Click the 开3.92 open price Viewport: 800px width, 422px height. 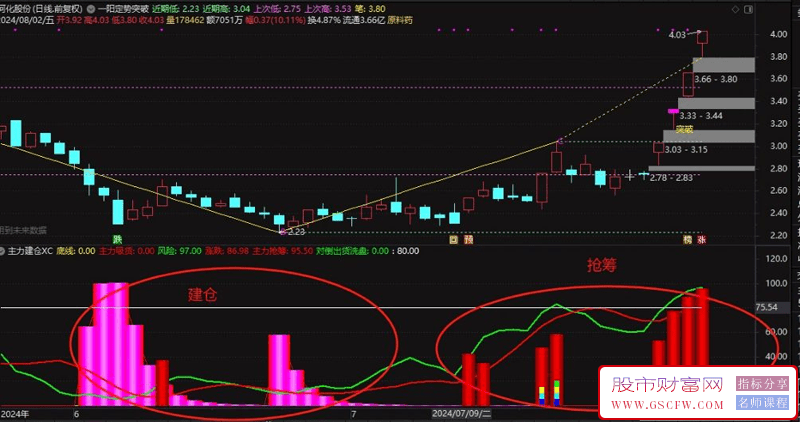[70, 20]
